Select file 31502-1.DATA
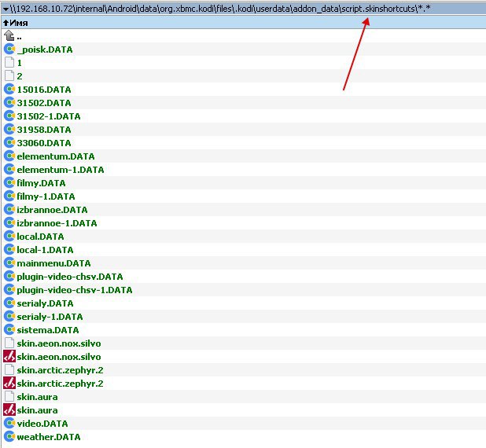Image resolution: width=486 pixels, height=448 pixels. 49,116
